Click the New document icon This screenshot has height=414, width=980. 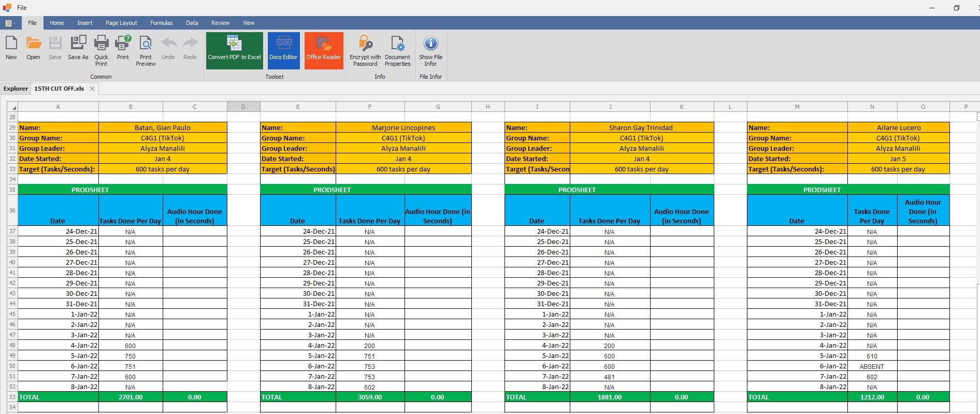(x=11, y=43)
